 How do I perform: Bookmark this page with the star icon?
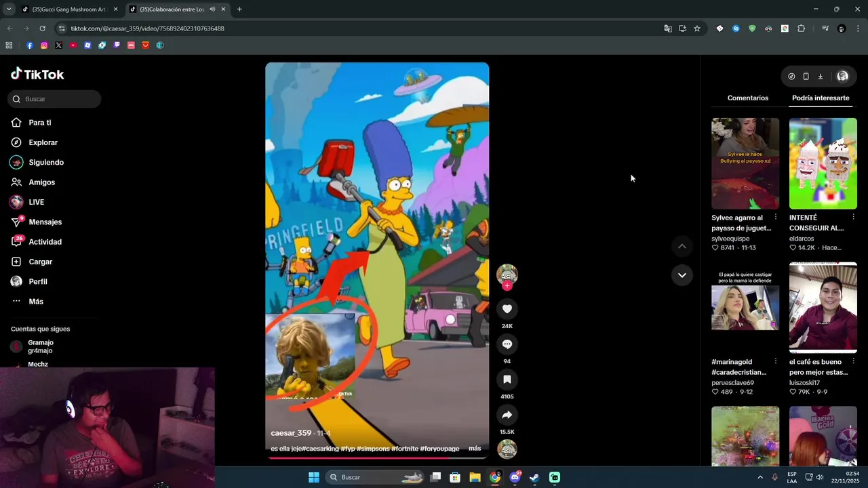coord(696,28)
